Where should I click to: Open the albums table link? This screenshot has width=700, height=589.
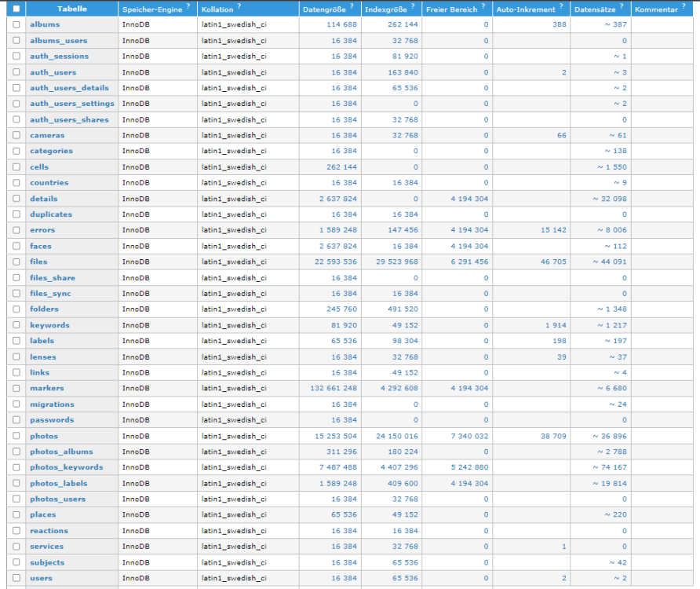point(45,24)
